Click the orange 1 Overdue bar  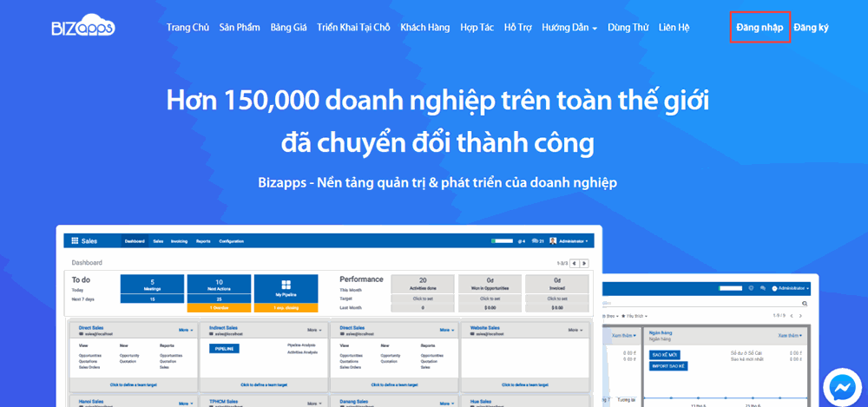219,308
